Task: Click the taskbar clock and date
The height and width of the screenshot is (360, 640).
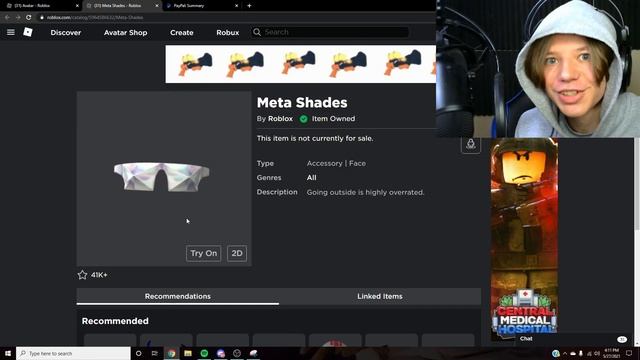Action: pyautogui.click(x=611, y=353)
